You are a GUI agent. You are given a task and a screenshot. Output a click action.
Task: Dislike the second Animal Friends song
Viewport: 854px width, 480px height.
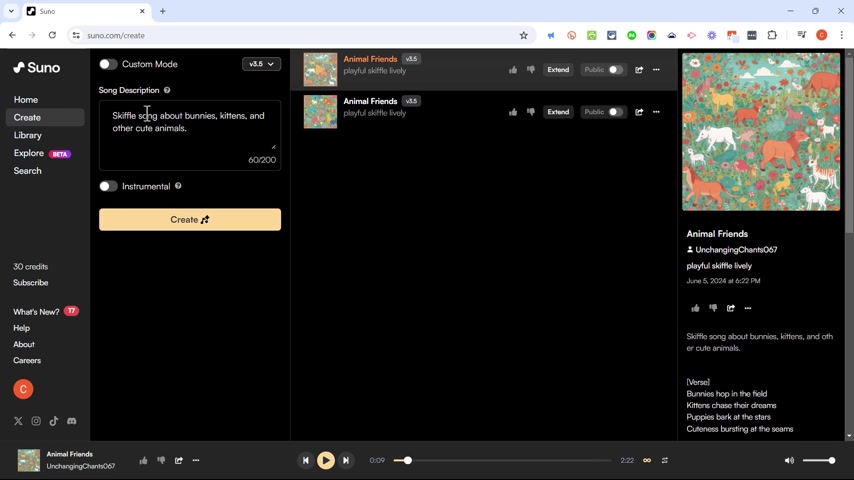click(x=530, y=112)
